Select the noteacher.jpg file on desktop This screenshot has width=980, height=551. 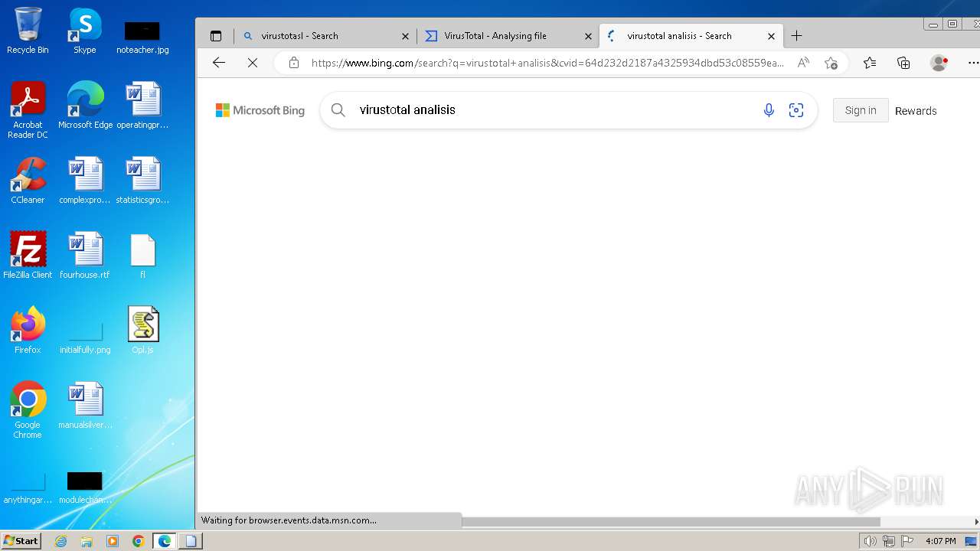pos(142,37)
